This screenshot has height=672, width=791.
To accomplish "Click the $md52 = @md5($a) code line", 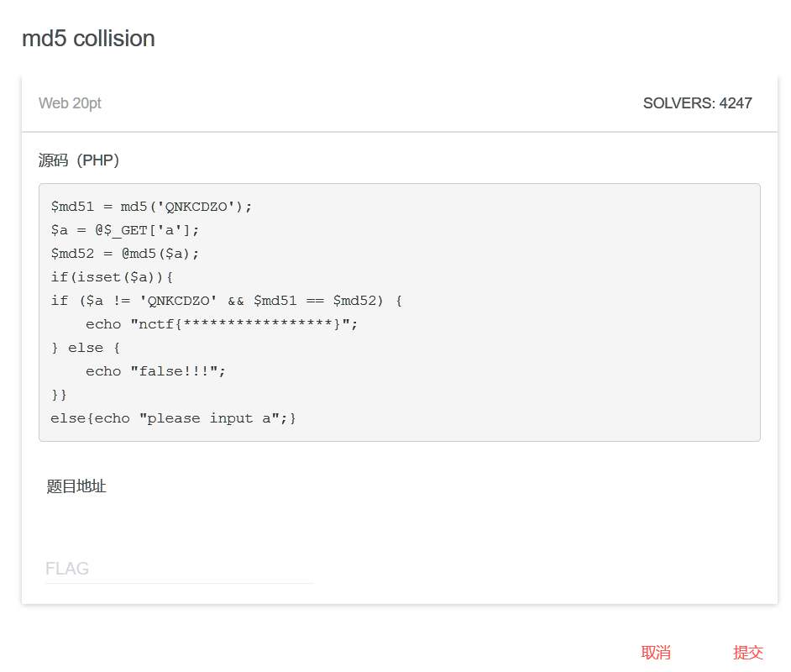I will [125, 254].
